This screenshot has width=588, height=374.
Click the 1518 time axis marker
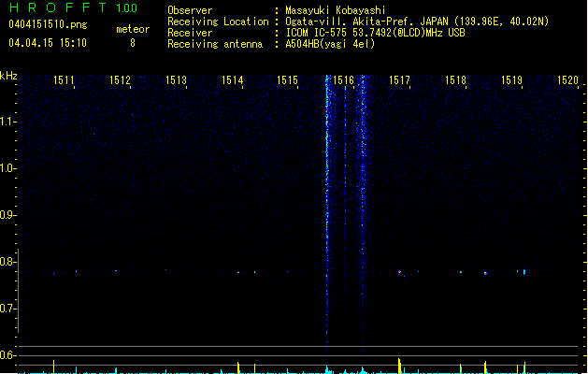pyautogui.click(x=455, y=80)
